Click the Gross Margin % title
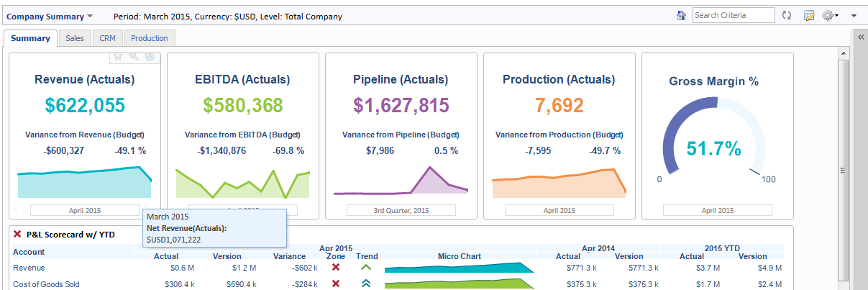This screenshot has height=290, width=868. pyautogui.click(x=714, y=82)
